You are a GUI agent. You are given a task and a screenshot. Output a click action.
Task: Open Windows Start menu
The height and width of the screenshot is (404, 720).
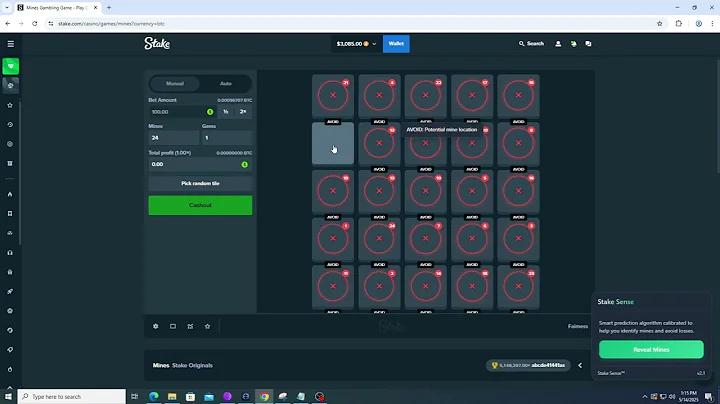click(8, 396)
